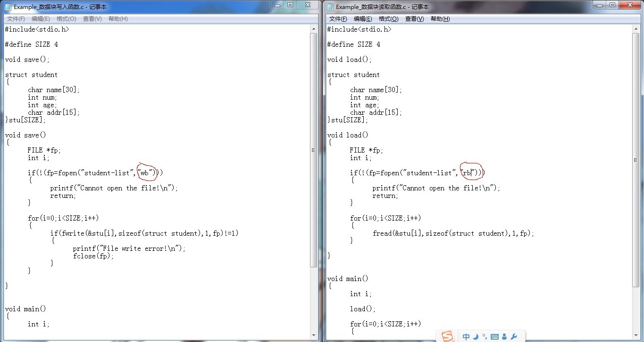Click title text of Example_数据块读取函数.c window
The width and height of the screenshot is (644, 342).
382,7
